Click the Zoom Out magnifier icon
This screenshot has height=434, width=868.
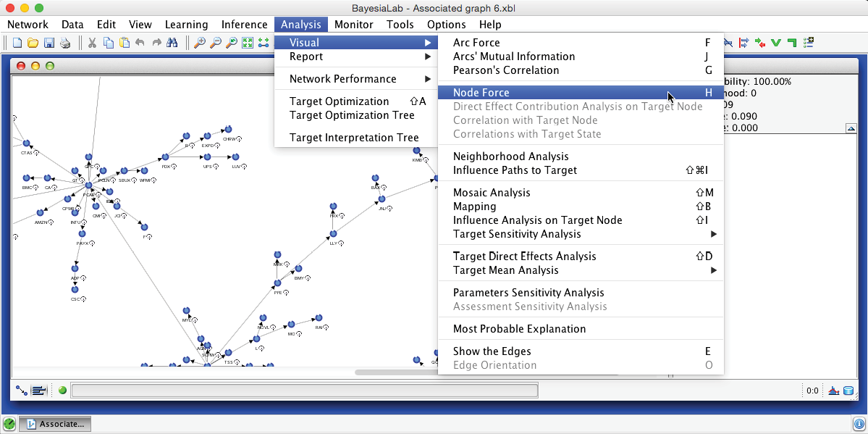click(215, 43)
